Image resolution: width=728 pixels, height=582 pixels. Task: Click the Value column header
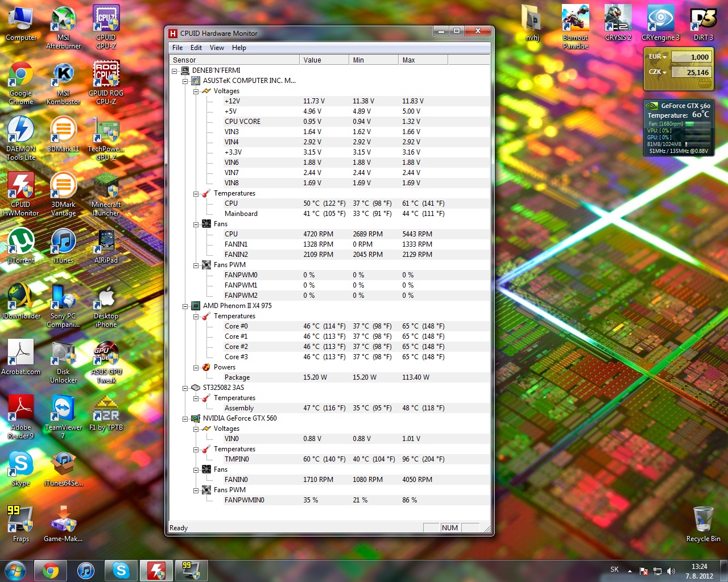(324, 60)
